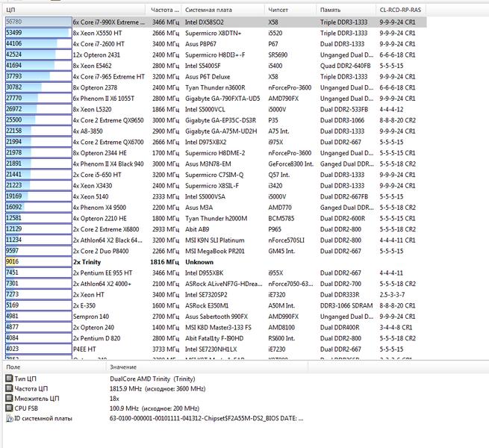The height and width of the screenshot is (448, 489).
Task: Select the 2x E-350 row
Action: point(216,305)
